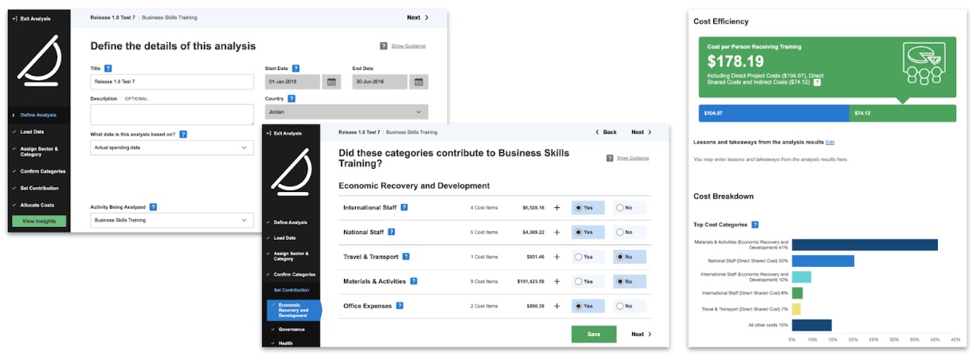
Task: Open the End Date calendar picker
Action: tap(418, 82)
